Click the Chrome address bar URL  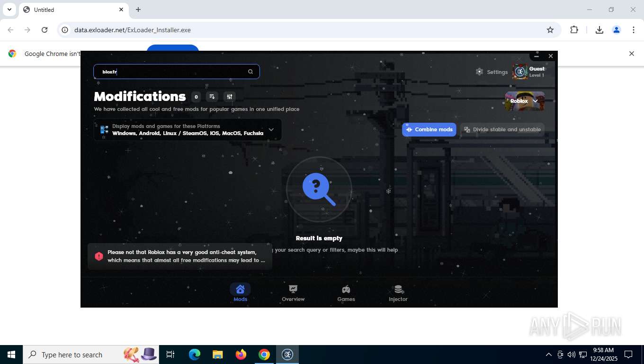133,30
